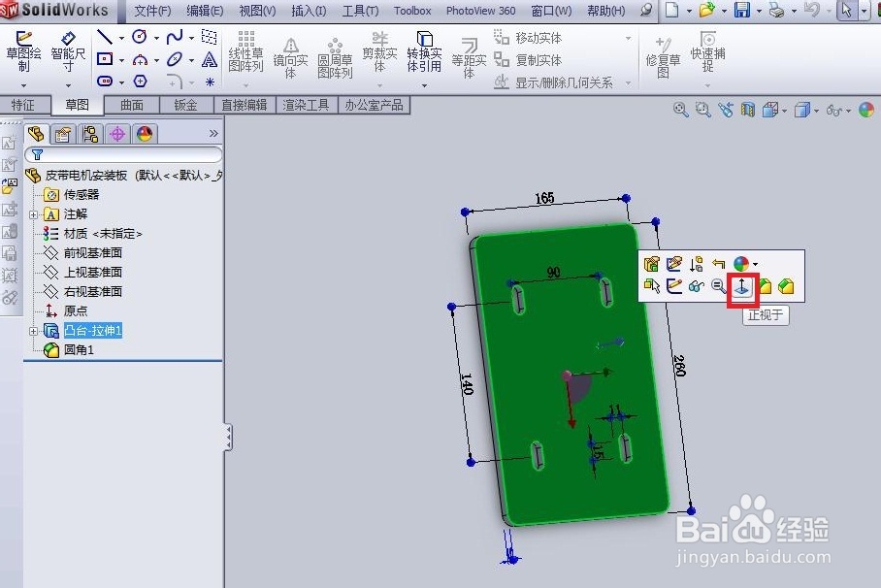Open the ConfigurationManager tab icon
881x588 pixels.
[90, 134]
